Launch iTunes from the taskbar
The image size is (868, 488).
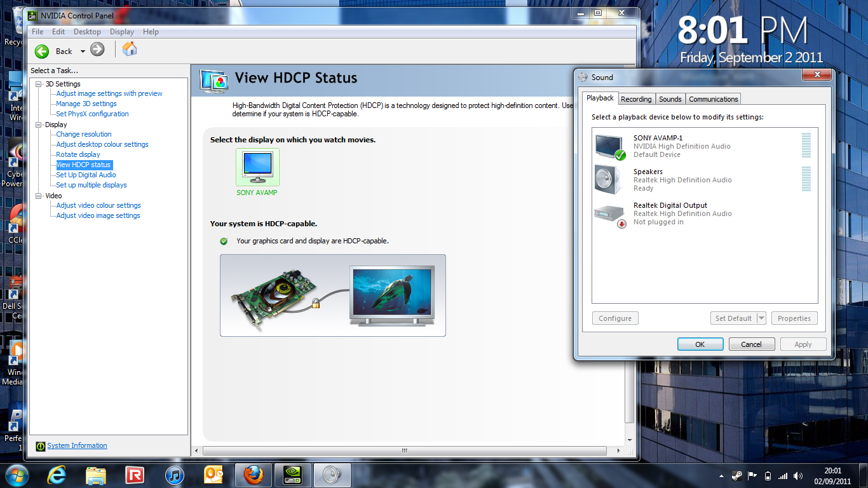click(x=174, y=475)
